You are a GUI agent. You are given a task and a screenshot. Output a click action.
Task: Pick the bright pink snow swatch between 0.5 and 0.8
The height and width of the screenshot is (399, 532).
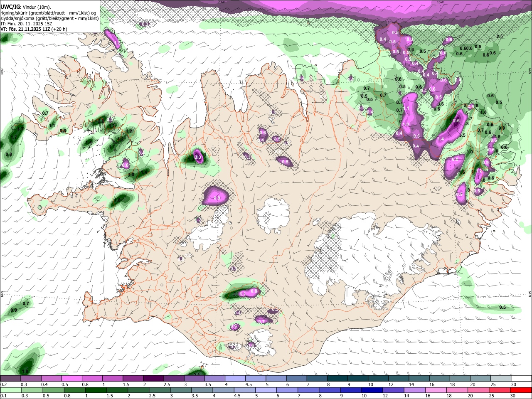71,379
